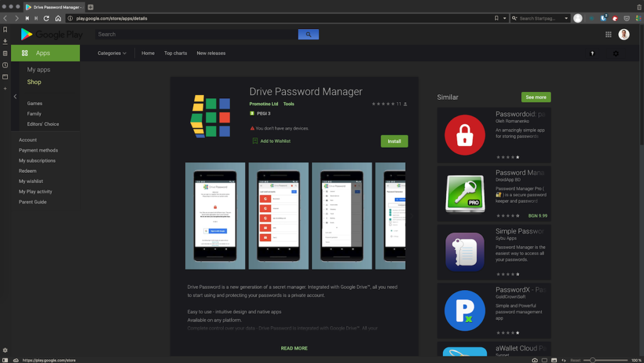Screen dimensions: 644x363
Task: Open the Google account profile picture
Action: click(623, 35)
